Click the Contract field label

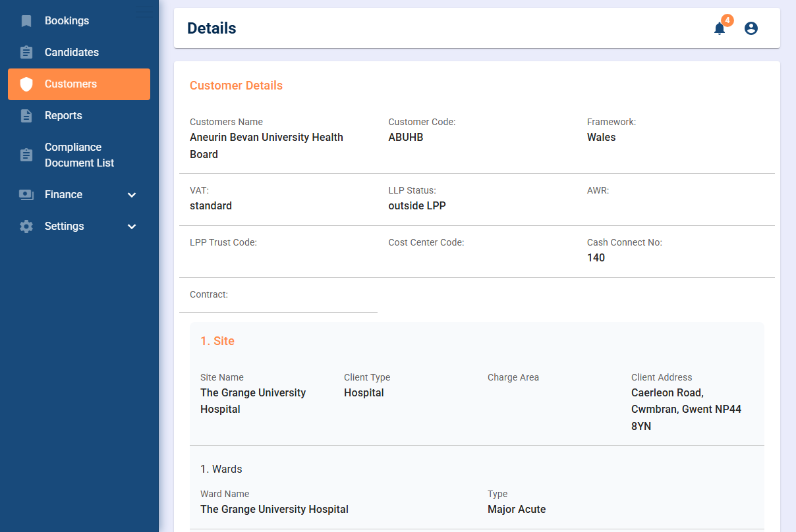pos(209,294)
